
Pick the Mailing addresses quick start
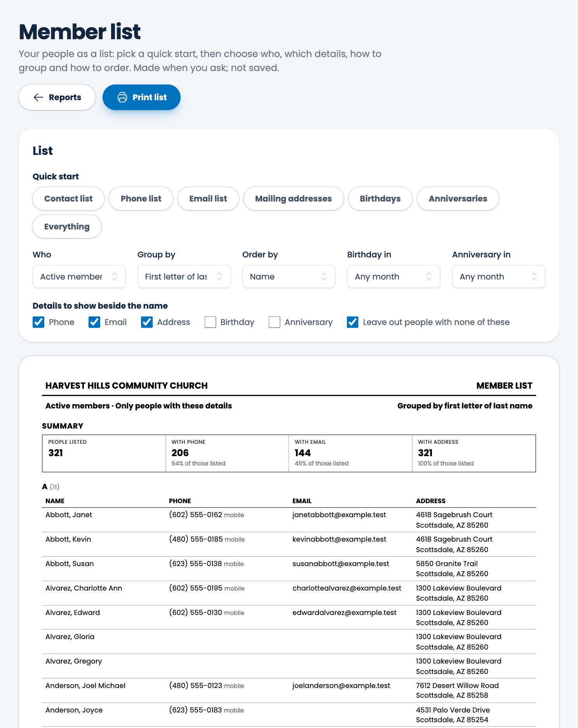pyautogui.click(x=293, y=199)
